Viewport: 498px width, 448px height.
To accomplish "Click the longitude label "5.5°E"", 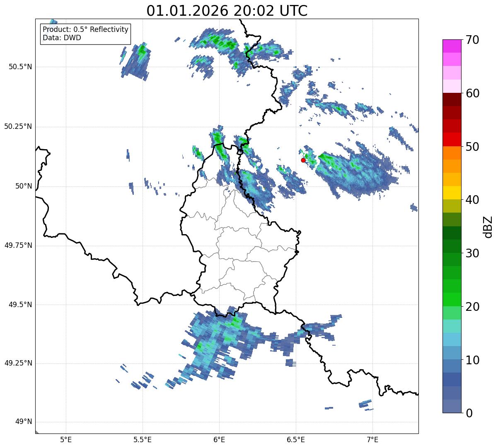I will pyautogui.click(x=143, y=440).
